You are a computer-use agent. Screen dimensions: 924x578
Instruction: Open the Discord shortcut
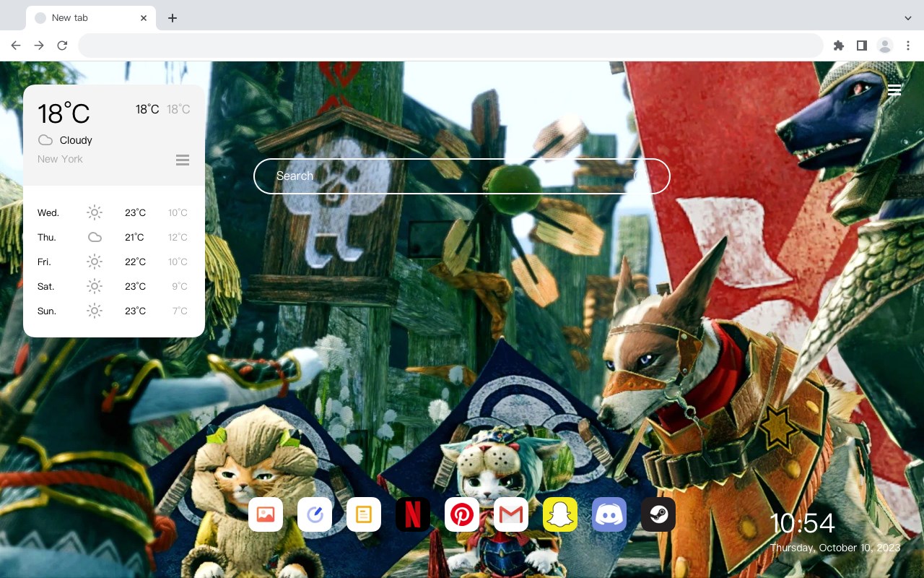pos(609,514)
